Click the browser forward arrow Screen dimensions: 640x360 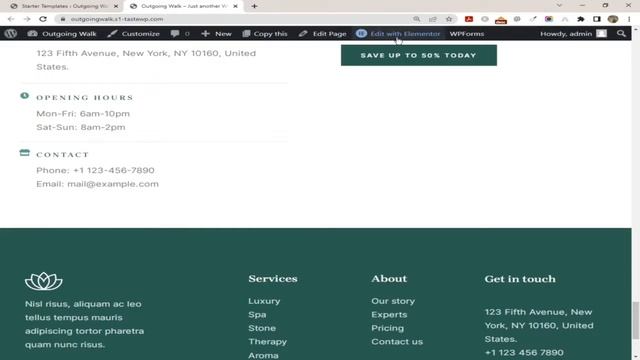click(x=27, y=19)
